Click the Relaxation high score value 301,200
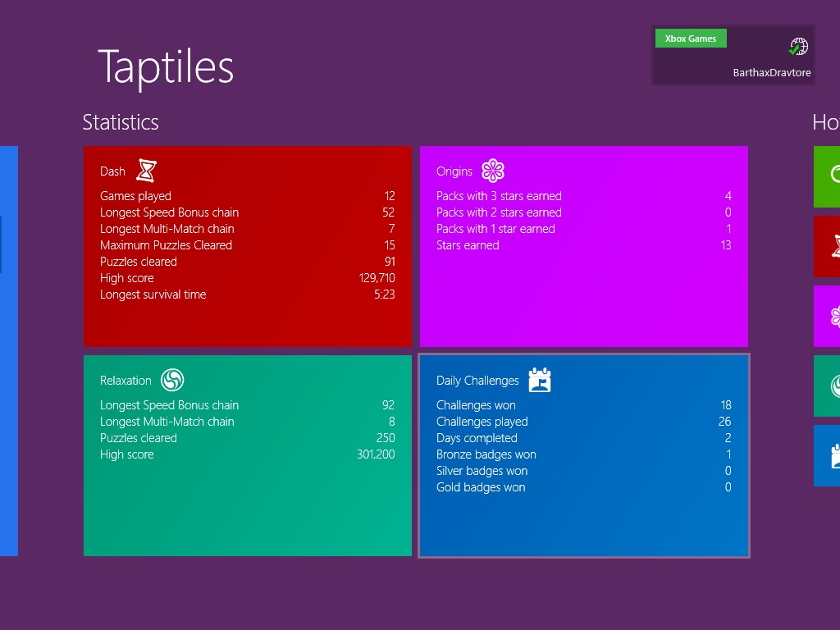The height and width of the screenshot is (630, 840). pyautogui.click(x=376, y=454)
